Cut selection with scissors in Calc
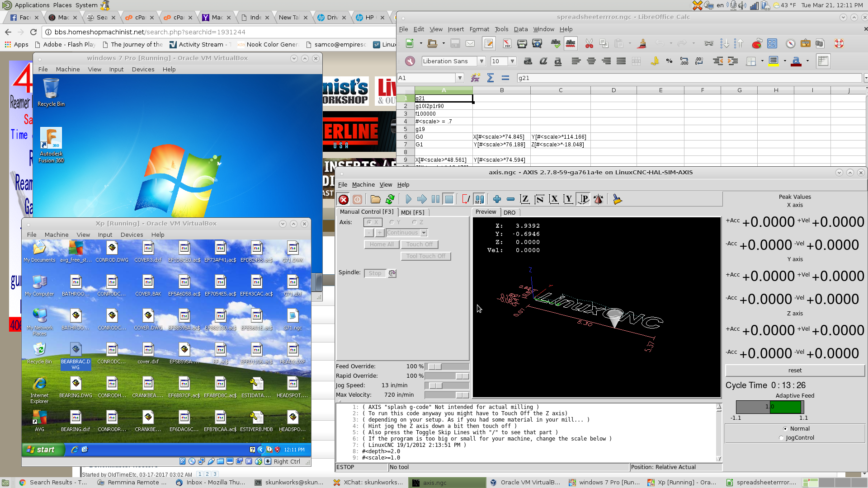Image resolution: width=868 pixels, height=488 pixels. tap(589, 44)
